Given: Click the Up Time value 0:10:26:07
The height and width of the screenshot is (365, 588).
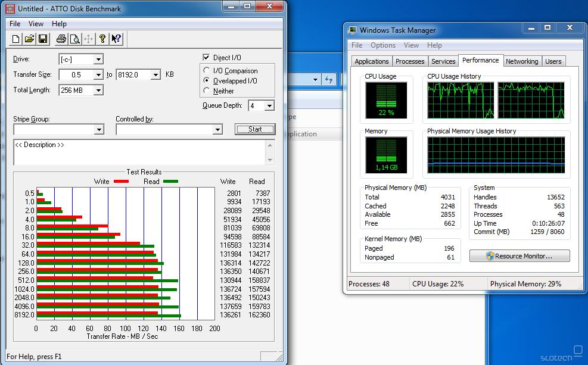Looking at the screenshot, I should (x=548, y=223).
